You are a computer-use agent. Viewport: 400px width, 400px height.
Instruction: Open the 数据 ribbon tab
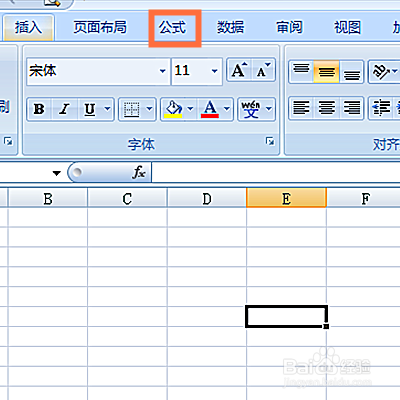click(x=230, y=27)
